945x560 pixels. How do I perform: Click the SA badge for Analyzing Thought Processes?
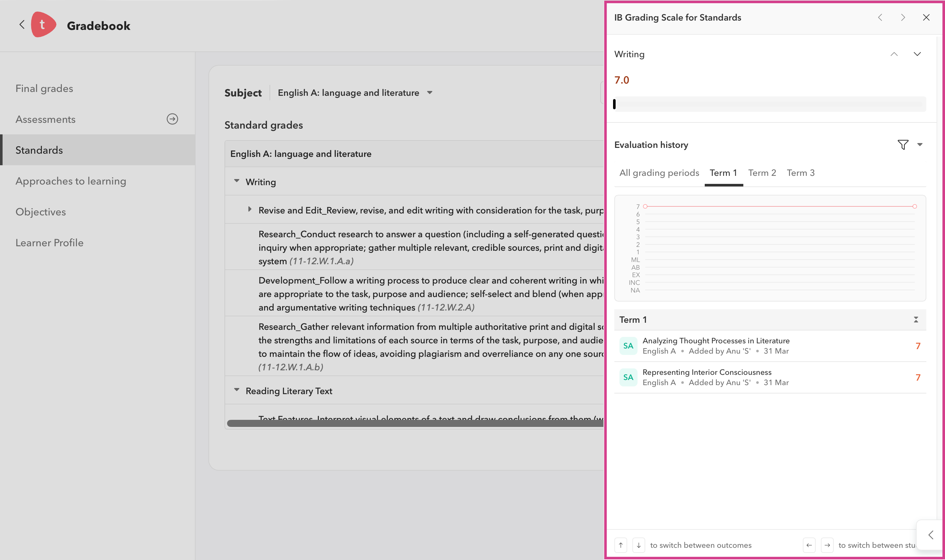tap(628, 346)
